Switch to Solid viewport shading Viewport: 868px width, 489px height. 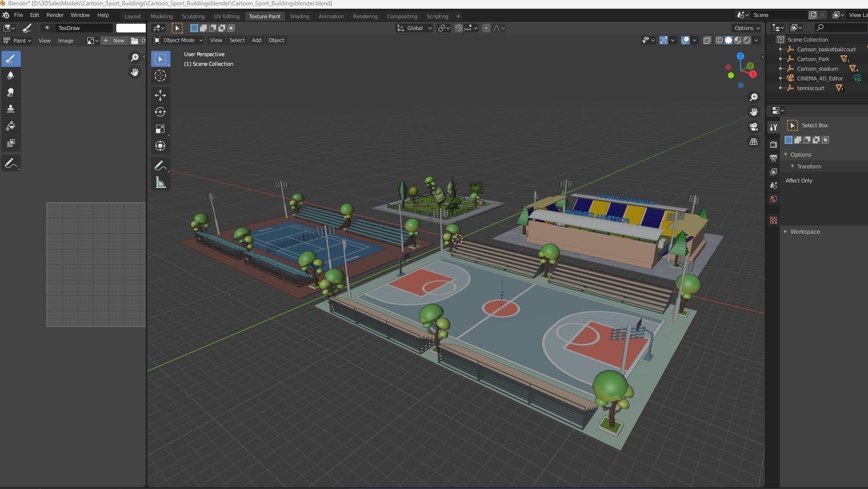tap(728, 40)
